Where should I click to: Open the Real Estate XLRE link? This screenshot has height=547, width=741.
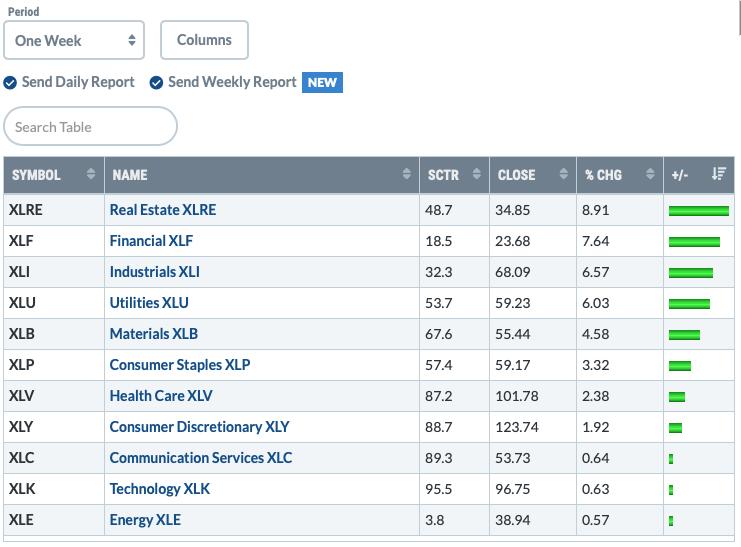(x=163, y=210)
